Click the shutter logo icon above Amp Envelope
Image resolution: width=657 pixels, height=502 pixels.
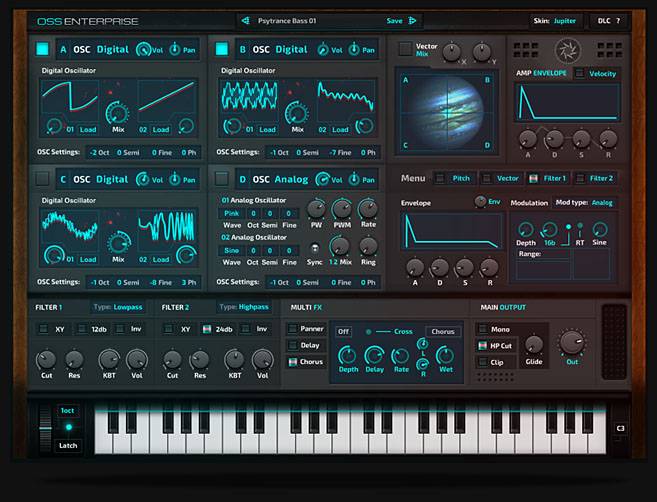567,47
